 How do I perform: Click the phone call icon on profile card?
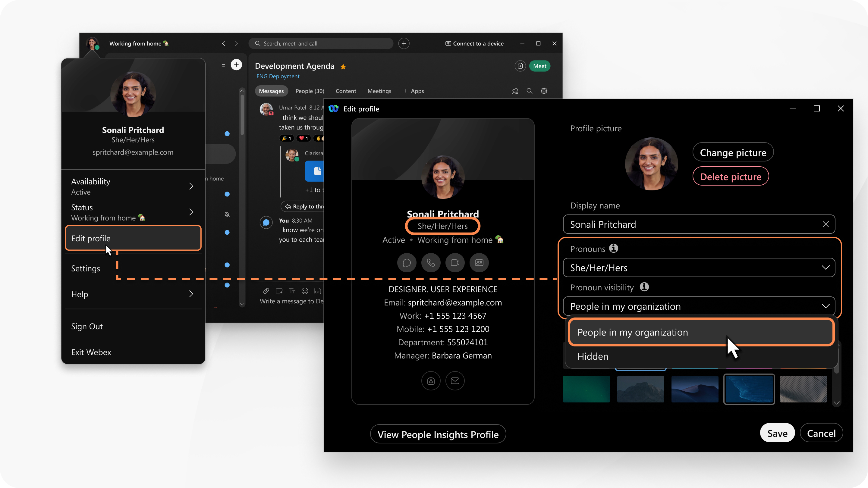point(431,263)
